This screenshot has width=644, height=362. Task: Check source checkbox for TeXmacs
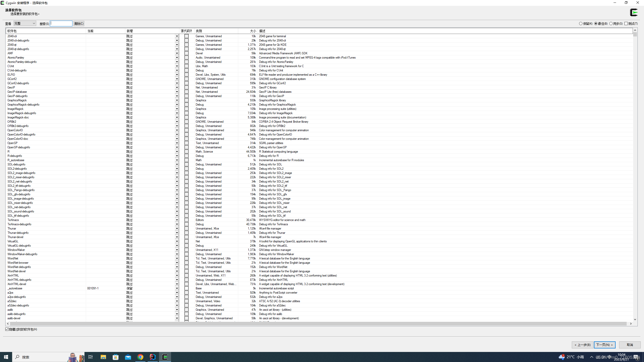(186, 220)
